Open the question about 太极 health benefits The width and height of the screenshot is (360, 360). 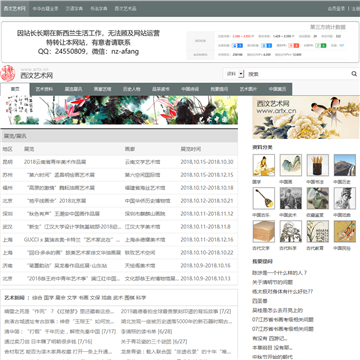tap(283, 292)
